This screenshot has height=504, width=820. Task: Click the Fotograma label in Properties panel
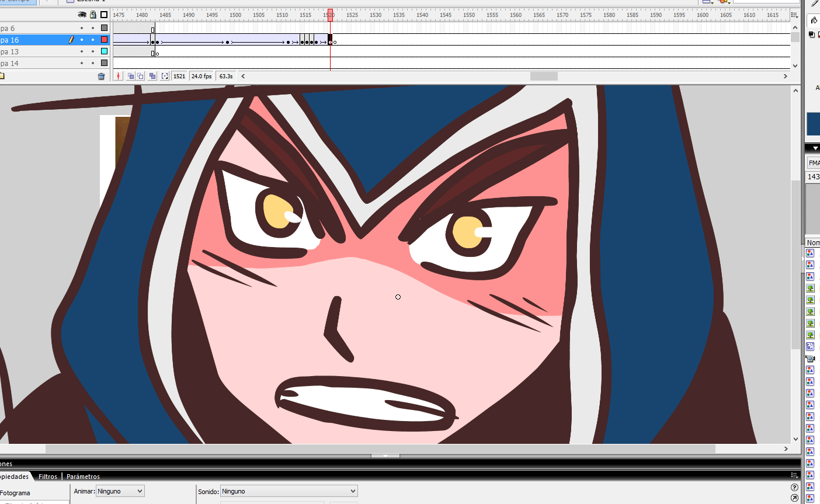[x=15, y=493]
